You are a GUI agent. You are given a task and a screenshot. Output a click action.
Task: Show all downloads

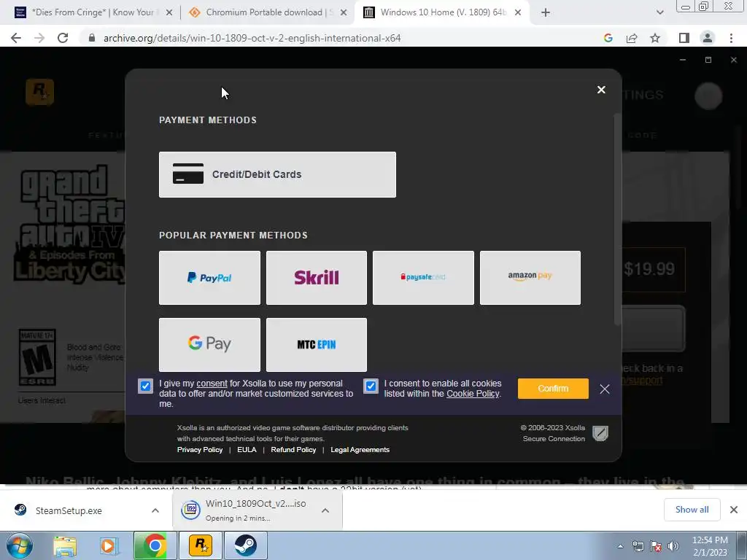point(692,510)
